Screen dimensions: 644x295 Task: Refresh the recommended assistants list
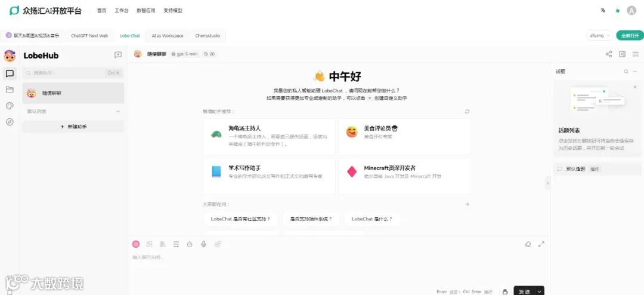pyautogui.click(x=467, y=112)
